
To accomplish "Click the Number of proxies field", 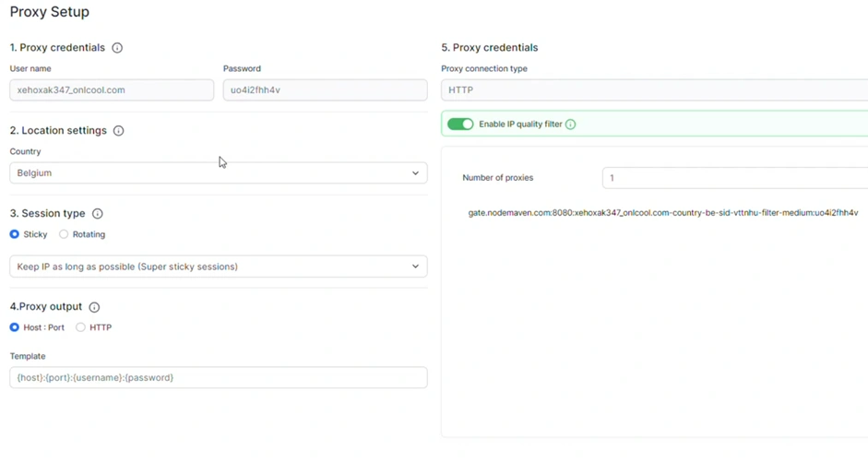I will tap(733, 178).
